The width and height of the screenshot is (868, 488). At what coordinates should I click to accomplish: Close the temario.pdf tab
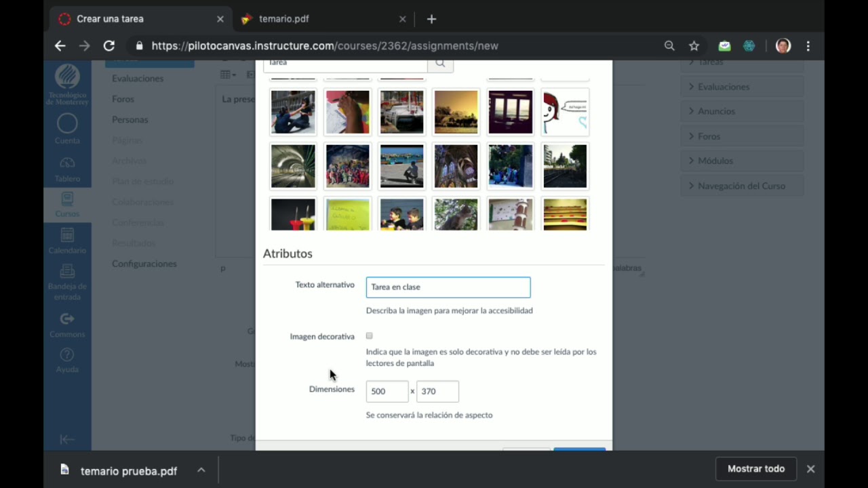(402, 19)
